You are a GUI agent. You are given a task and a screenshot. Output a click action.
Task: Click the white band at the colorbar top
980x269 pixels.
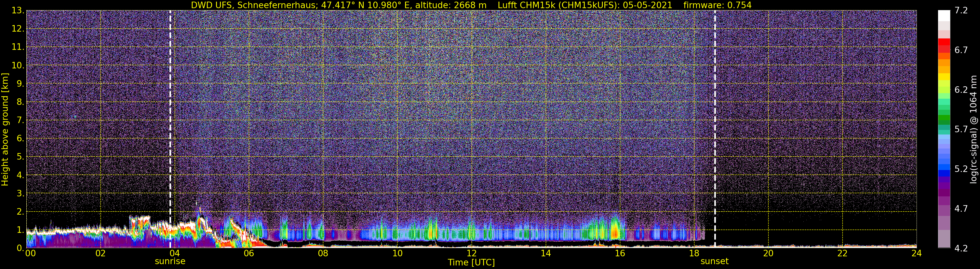click(x=944, y=16)
